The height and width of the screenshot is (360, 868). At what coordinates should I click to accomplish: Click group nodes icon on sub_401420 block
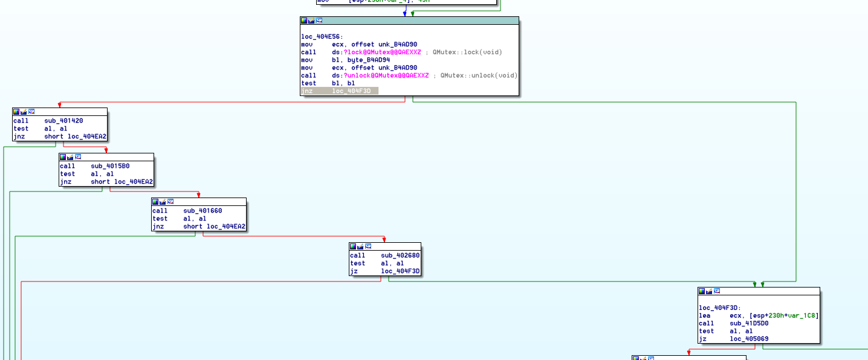point(31,112)
